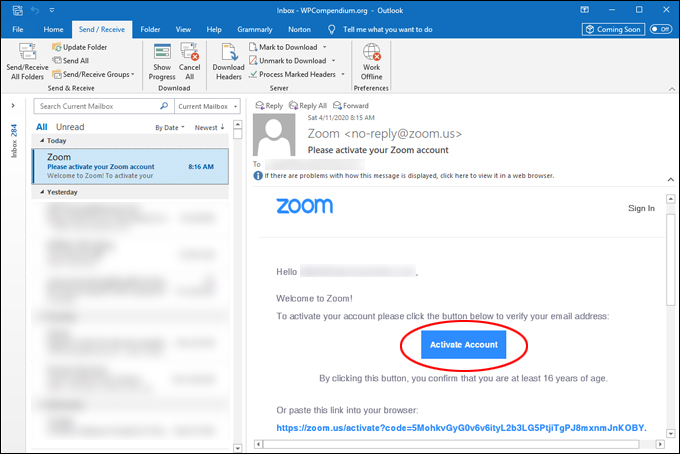The image size is (680, 454).
Task: Click horizontal scrollbar left arrow
Action: coord(258,444)
